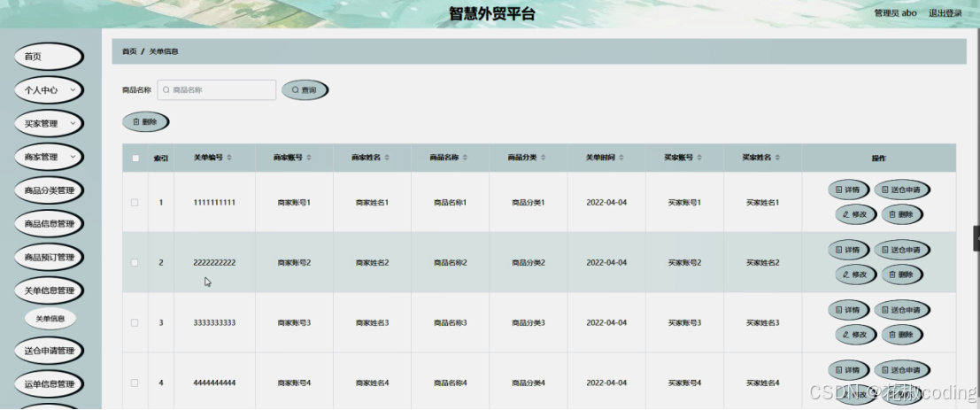Sort by 商品分类 column arrows
The width and height of the screenshot is (980, 410).
click(x=544, y=159)
